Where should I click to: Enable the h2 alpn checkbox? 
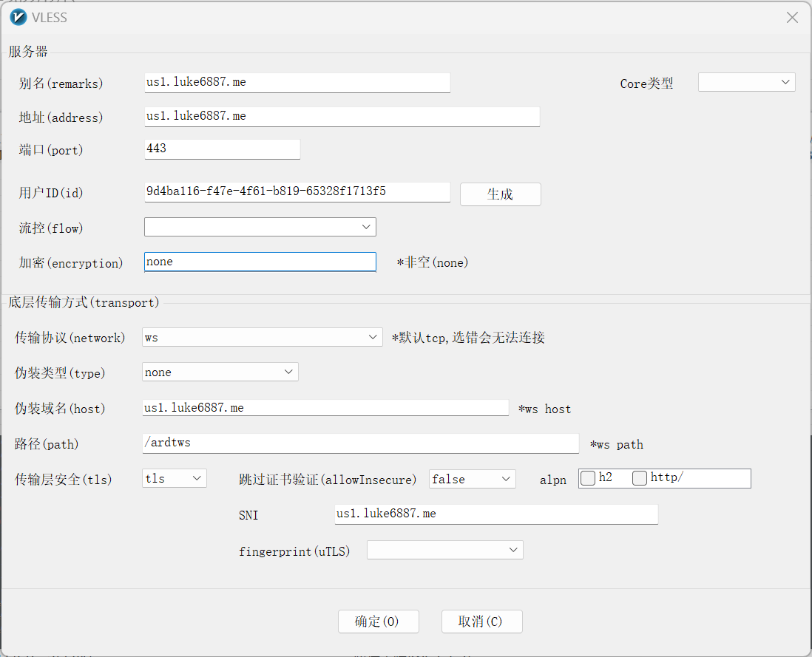click(588, 478)
